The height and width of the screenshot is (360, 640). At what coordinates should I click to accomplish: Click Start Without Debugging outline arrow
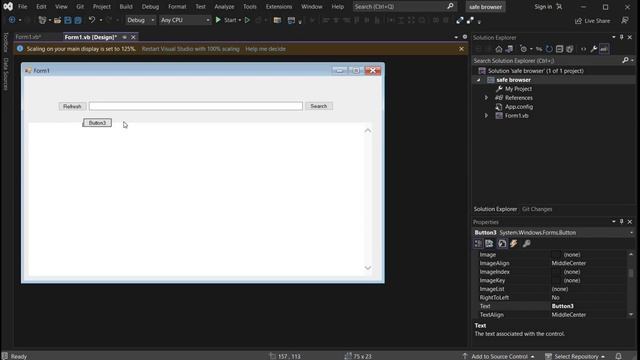[x=247, y=20]
